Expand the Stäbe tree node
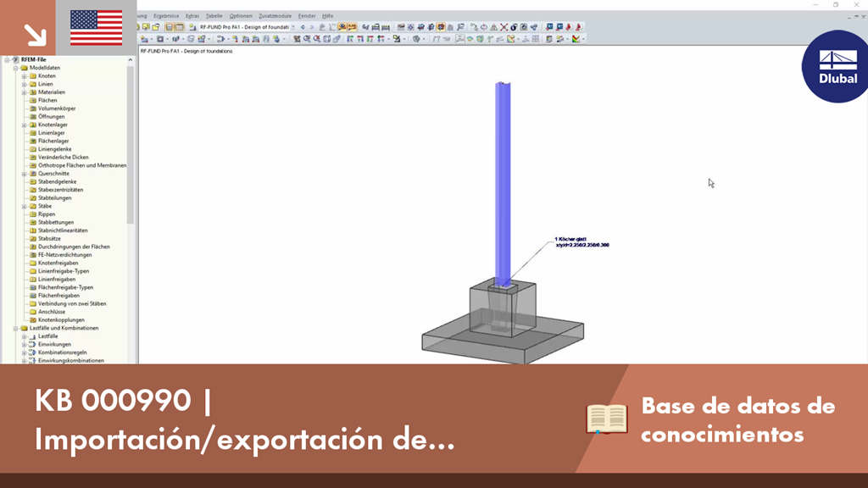Screen dimensions: 868x488 (x=25, y=206)
